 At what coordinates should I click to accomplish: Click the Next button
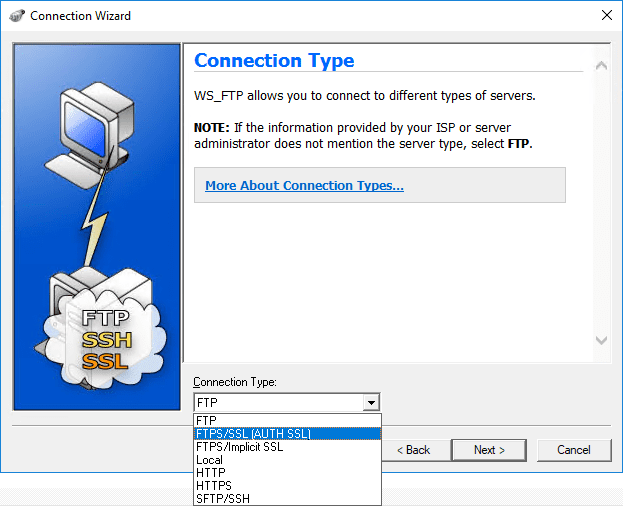pos(489,450)
